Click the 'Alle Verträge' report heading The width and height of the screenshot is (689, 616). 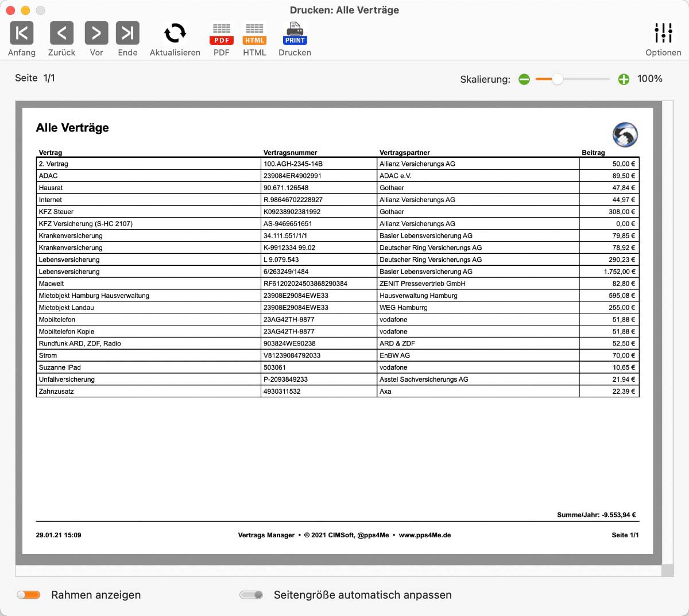tap(72, 127)
